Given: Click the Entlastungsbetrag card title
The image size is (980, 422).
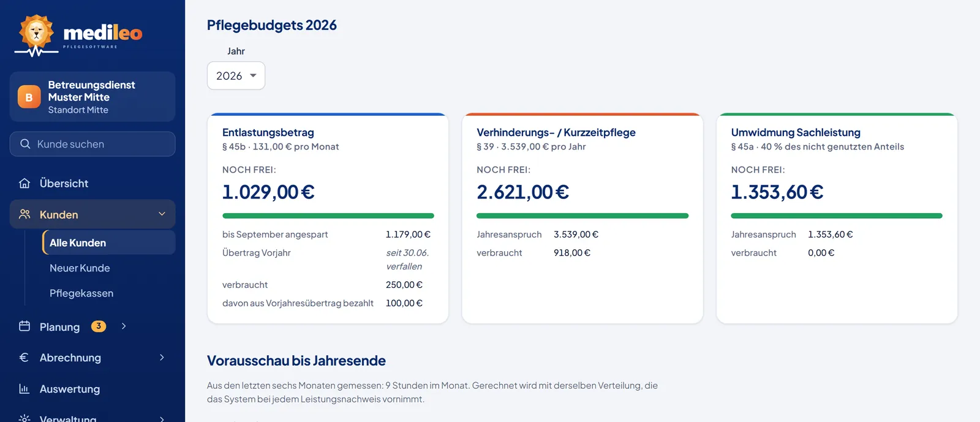Looking at the screenshot, I should (x=268, y=132).
